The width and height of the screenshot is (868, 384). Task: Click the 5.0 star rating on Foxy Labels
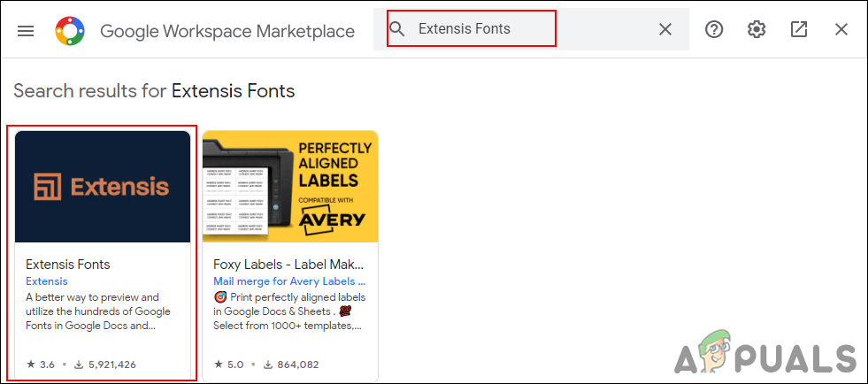coord(227,364)
